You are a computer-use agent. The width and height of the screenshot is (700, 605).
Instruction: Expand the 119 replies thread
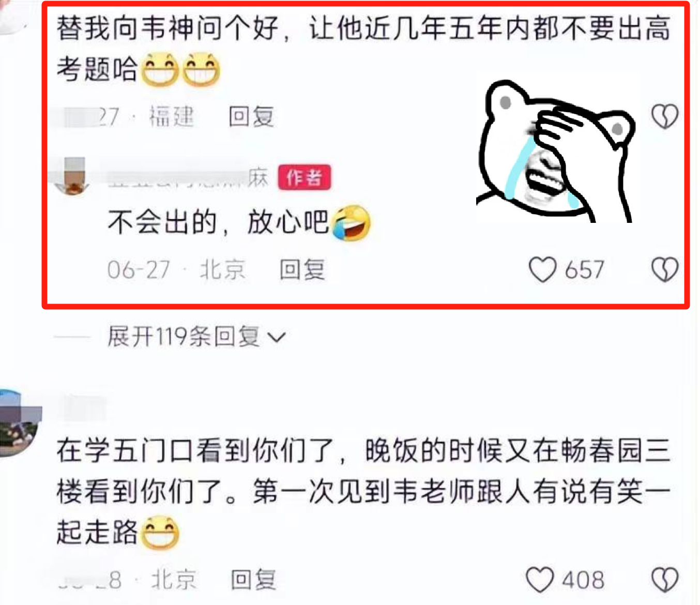(x=196, y=337)
